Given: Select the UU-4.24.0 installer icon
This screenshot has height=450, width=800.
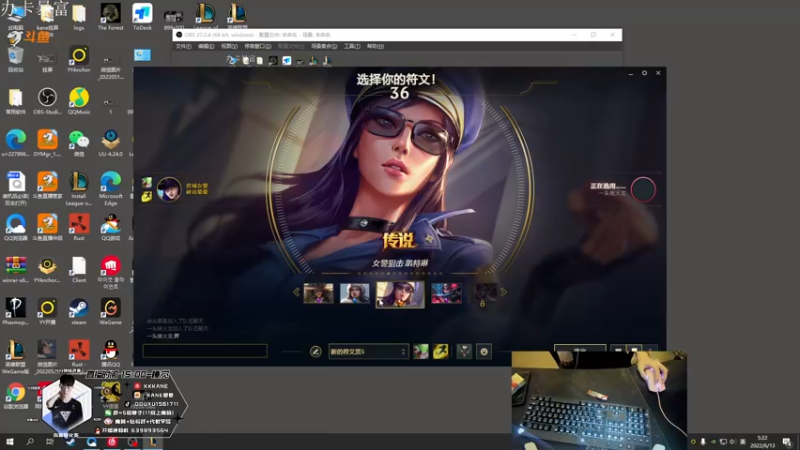Looking at the screenshot, I should click(110, 143).
